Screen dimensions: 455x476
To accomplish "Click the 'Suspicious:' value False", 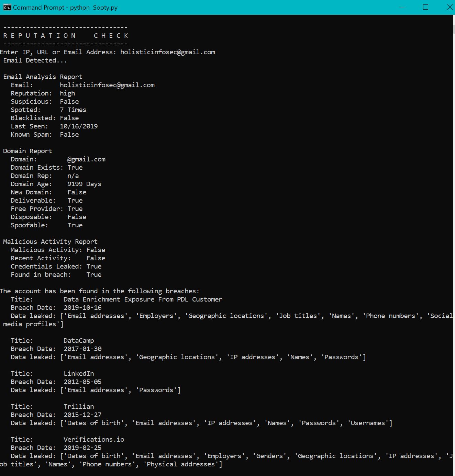I will (69, 102).
